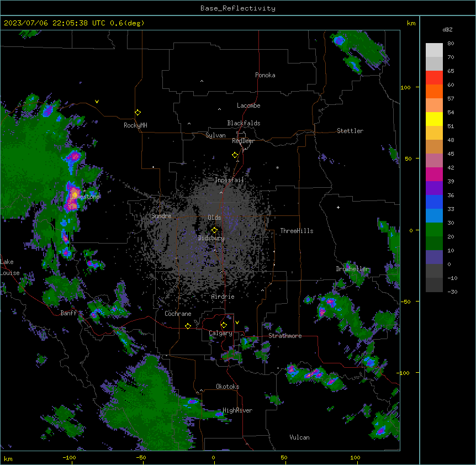
Task: Click the HighRiver label
Action: pos(237,410)
